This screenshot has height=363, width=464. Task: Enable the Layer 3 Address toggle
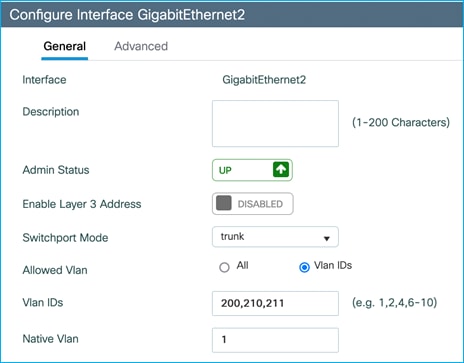[x=253, y=204]
